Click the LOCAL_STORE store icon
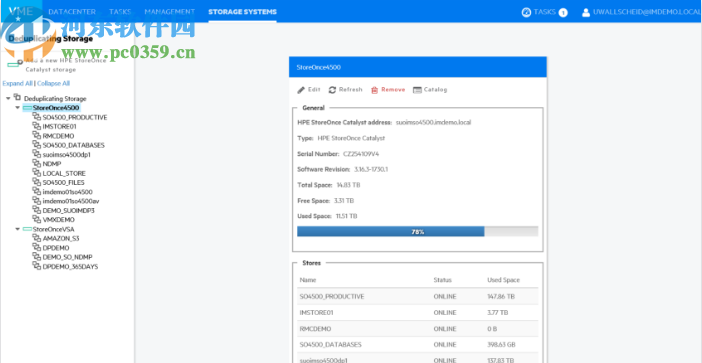 (36, 173)
